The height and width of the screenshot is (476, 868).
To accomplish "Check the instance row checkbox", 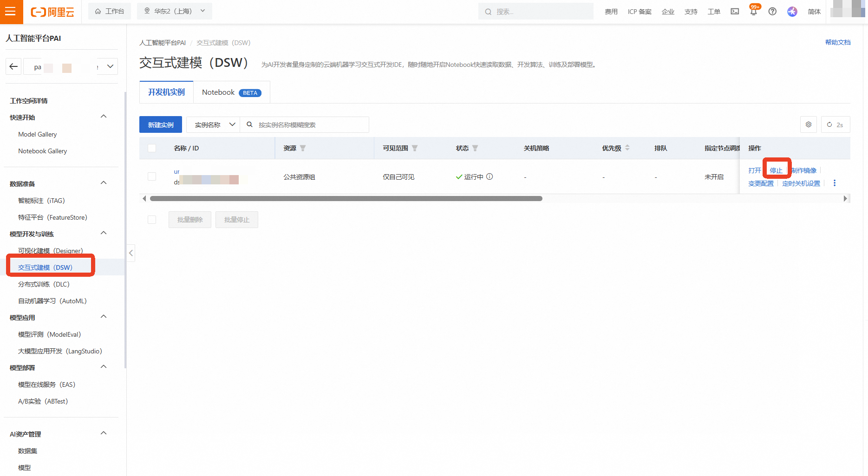I will [152, 176].
